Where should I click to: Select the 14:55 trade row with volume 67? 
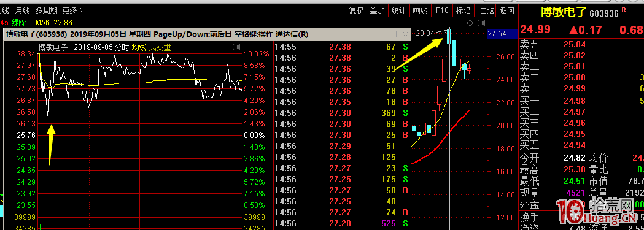[x=342, y=47]
